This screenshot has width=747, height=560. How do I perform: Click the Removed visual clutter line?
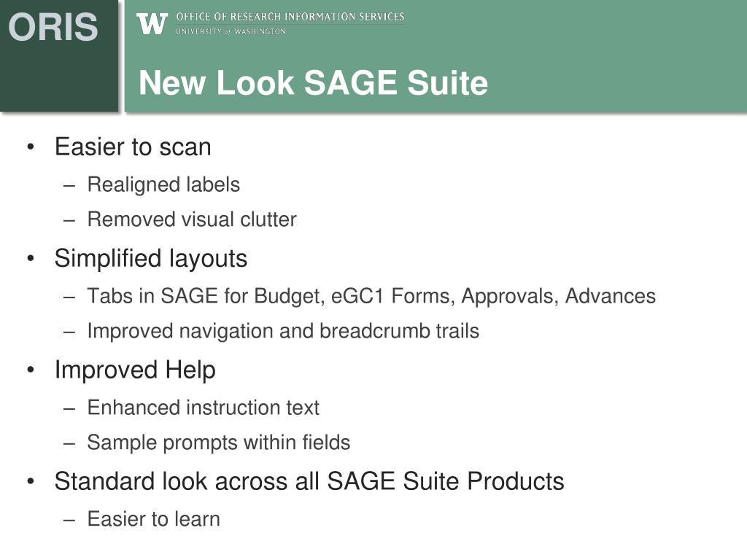[192, 219]
